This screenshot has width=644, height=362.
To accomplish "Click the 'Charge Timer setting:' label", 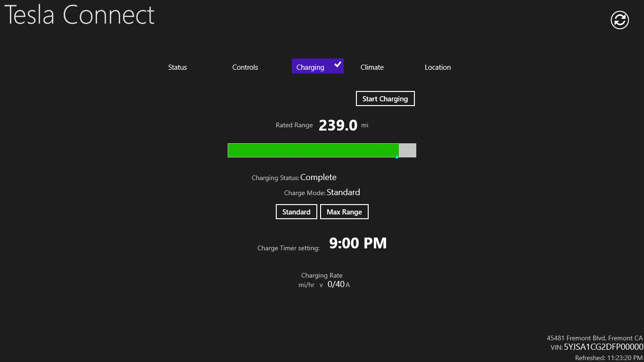I will [289, 248].
